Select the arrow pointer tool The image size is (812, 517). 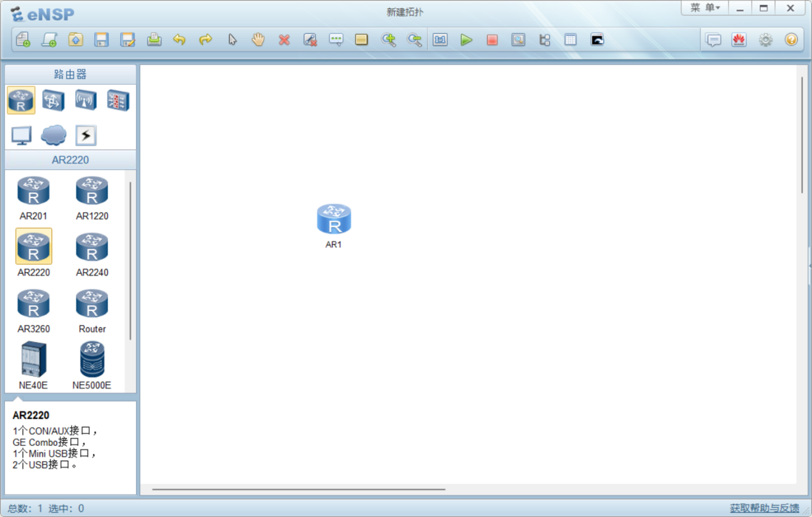pyautogui.click(x=232, y=40)
